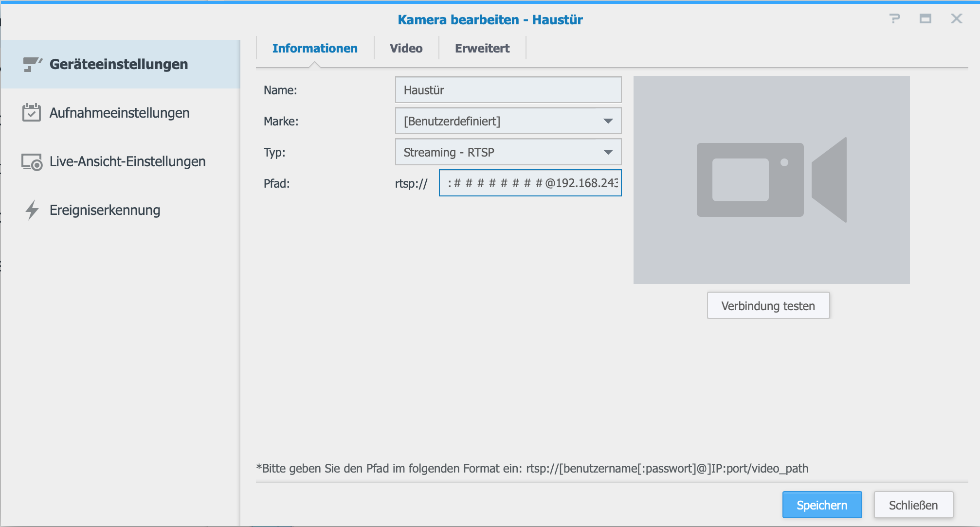
Task: Click the Schließen button
Action: point(913,505)
